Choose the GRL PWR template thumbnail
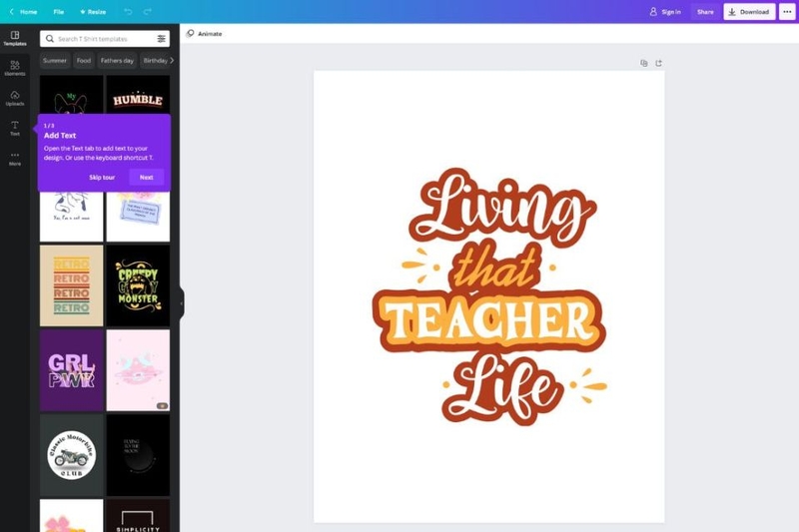The height and width of the screenshot is (532, 799). point(71,370)
